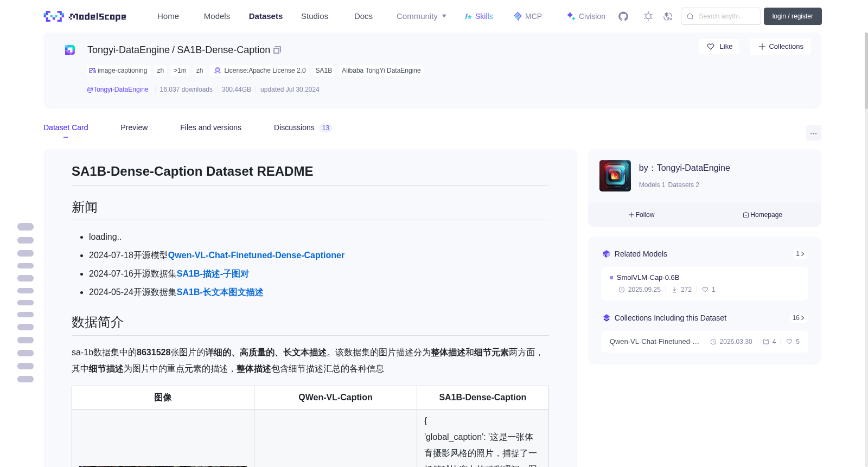Click the '300.44GB' size text
This screenshot has height=467, width=868.
[237, 89]
